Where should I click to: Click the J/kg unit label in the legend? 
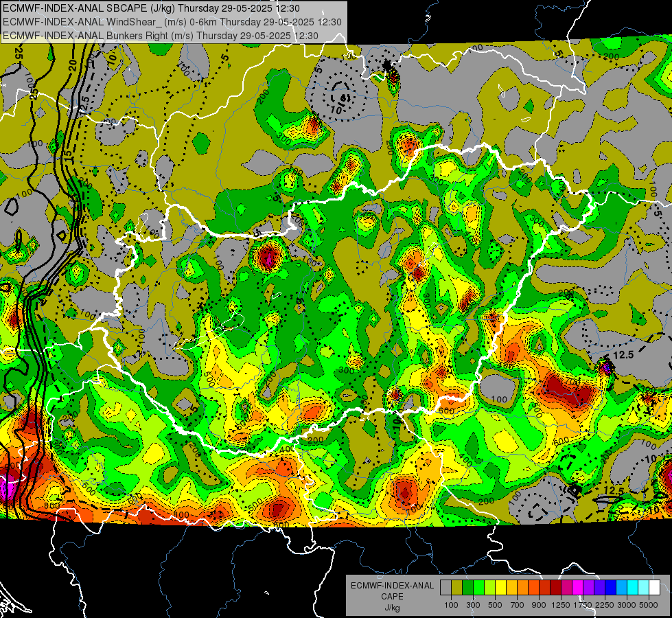[393, 608]
